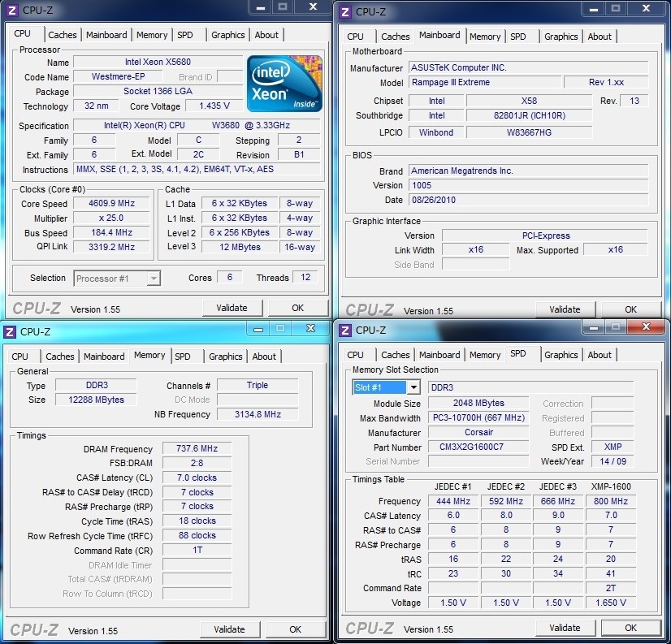Click the Week/Year value 14 / 09
Image resolution: width=671 pixels, height=644 pixels.
click(613, 461)
